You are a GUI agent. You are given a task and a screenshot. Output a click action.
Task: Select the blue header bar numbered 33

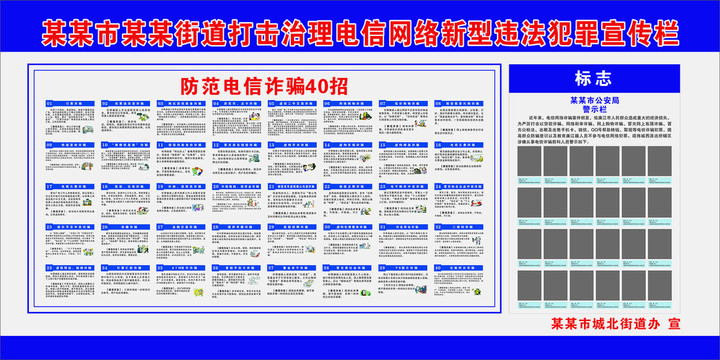click(70, 268)
